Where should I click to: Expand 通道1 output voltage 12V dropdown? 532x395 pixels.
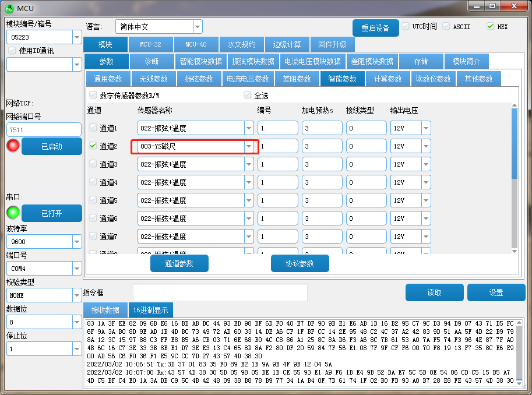pyautogui.click(x=426, y=128)
